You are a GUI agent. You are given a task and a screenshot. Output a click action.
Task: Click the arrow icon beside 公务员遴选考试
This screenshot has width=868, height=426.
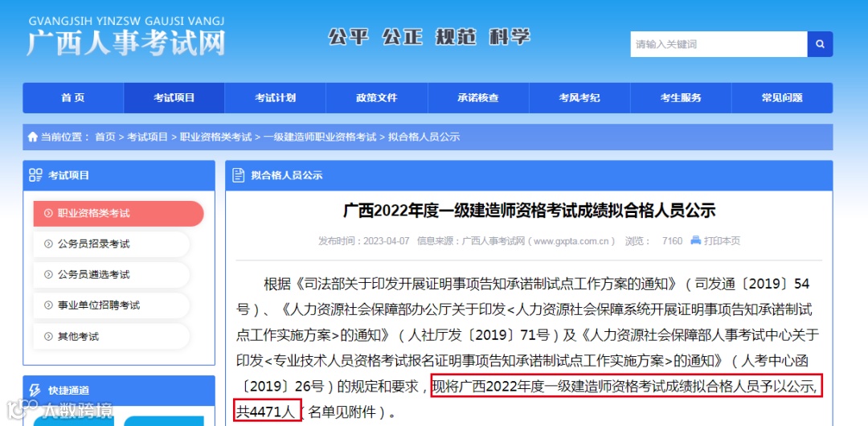(48, 275)
